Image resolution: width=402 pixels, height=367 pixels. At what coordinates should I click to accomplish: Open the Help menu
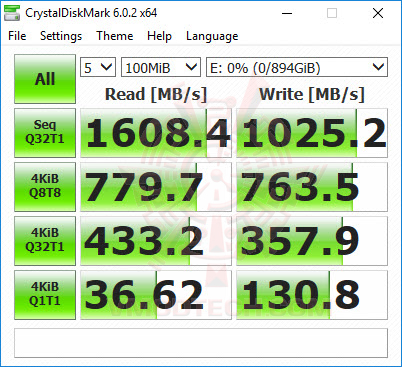coord(159,36)
